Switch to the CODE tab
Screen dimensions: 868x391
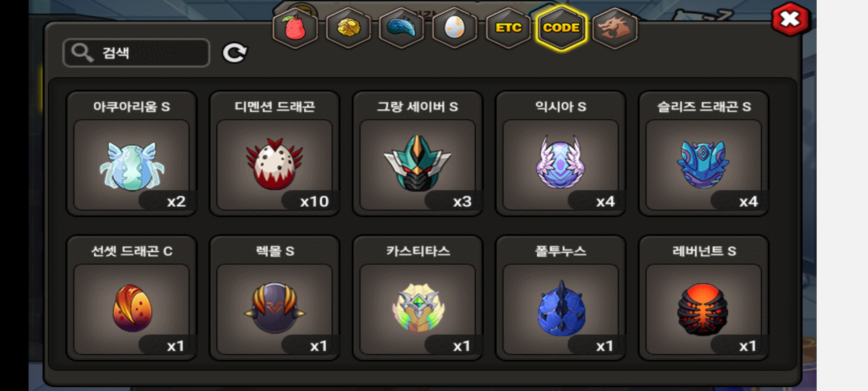point(561,28)
